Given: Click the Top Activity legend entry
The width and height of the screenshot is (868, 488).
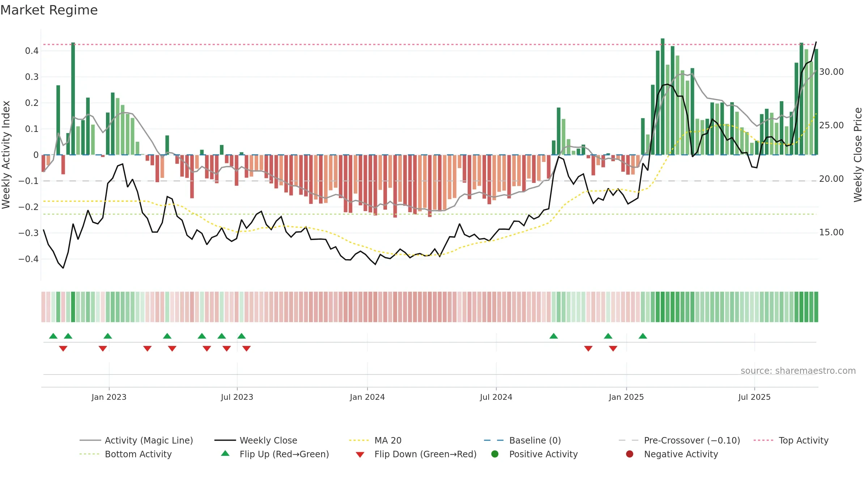Looking at the screenshot, I should point(791,440).
